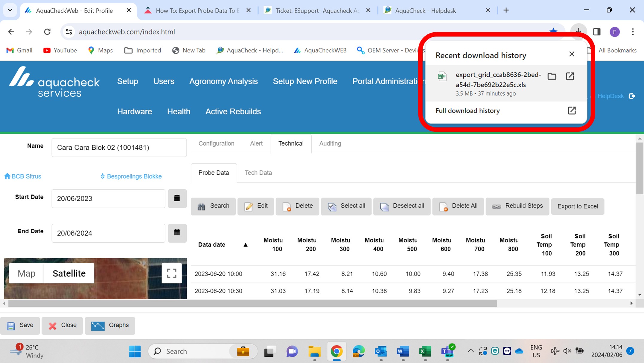Open End Date calendar picker

click(x=177, y=233)
